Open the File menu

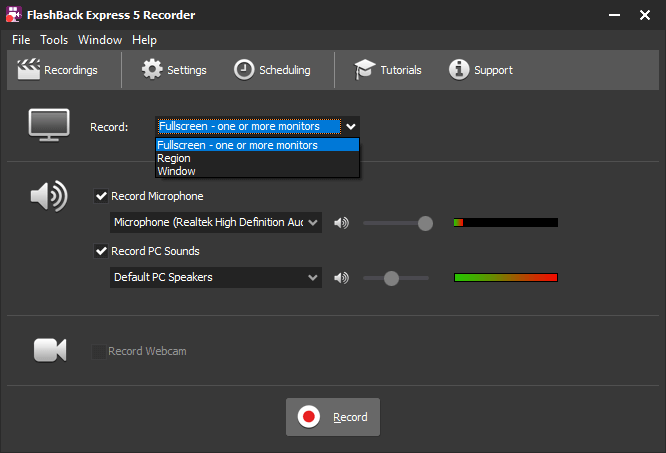(x=21, y=40)
